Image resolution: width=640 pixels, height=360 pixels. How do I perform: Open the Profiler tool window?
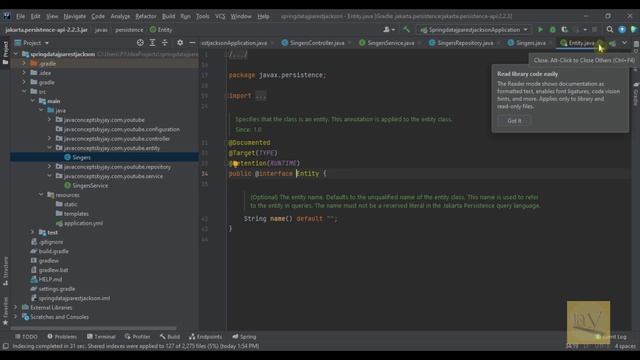(138, 337)
